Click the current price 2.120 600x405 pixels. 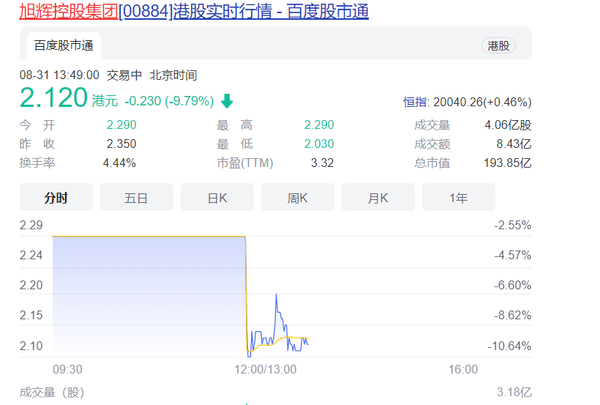coord(54,98)
